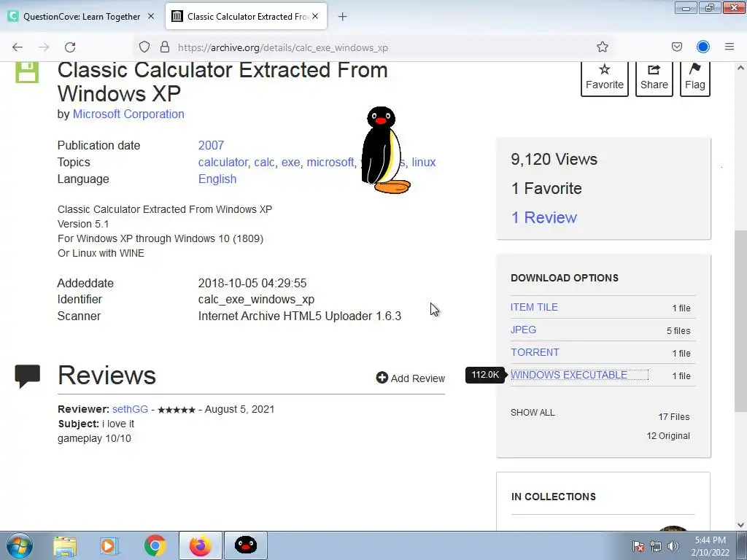Open a new tab with plus button
This screenshot has height=560, width=747.
point(342,17)
